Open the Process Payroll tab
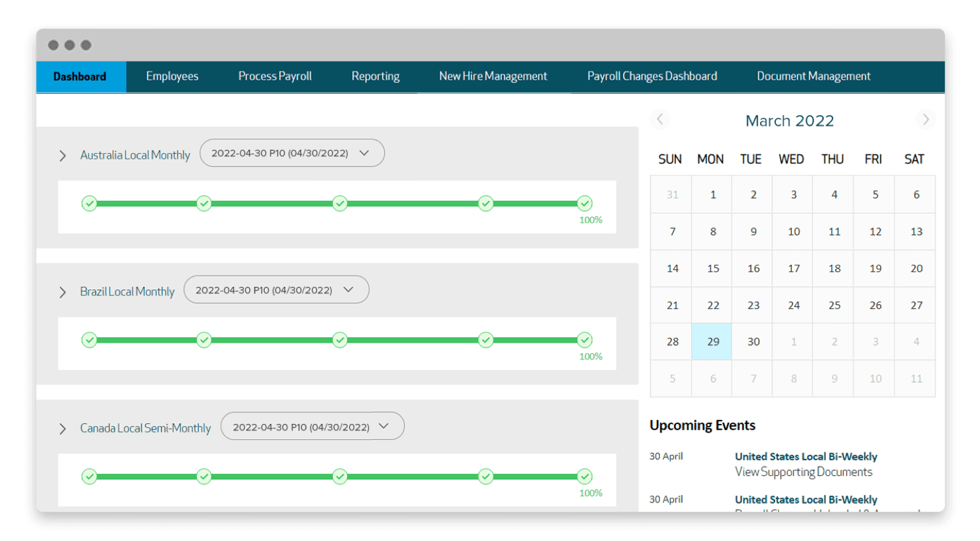The image size is (980, 541). 275,77
